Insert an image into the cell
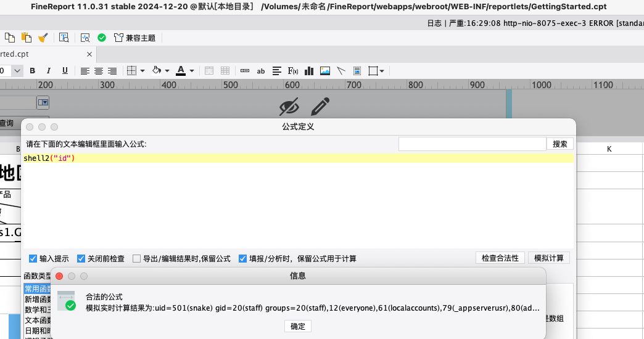The height and width of the screenshot is (339, 644). (x=325, y=71)
